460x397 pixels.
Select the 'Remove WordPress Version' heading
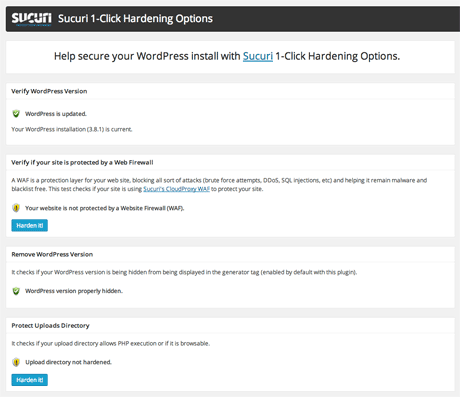[x=52, y=254]
